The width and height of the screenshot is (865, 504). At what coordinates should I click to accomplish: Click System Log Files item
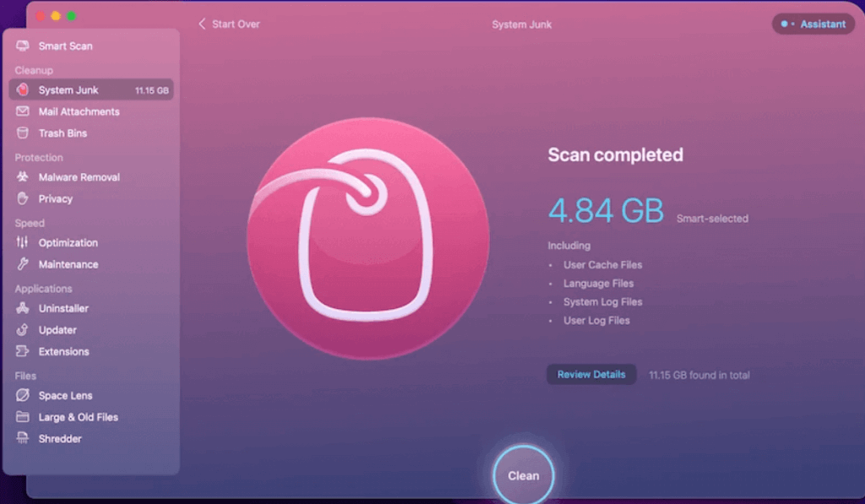[602, 301]
